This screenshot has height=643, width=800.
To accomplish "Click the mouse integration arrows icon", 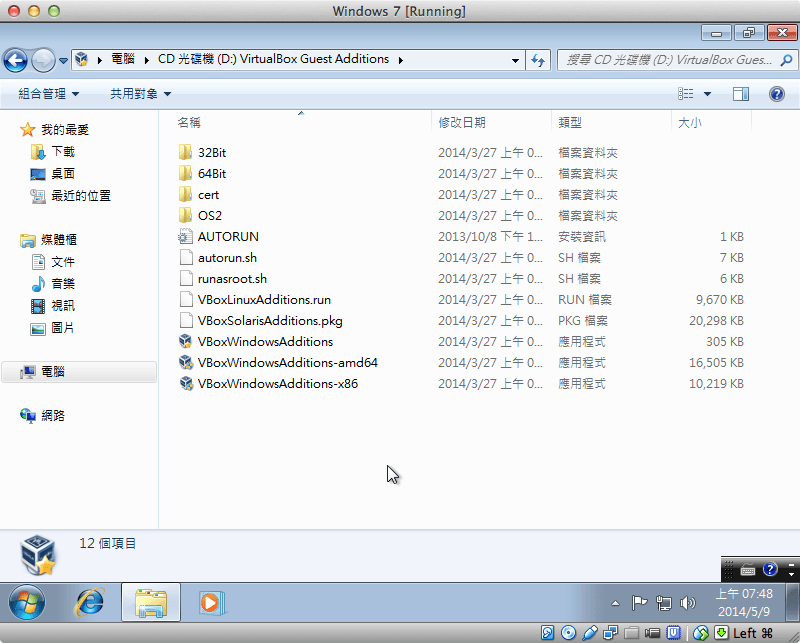I will coord(699,632).
